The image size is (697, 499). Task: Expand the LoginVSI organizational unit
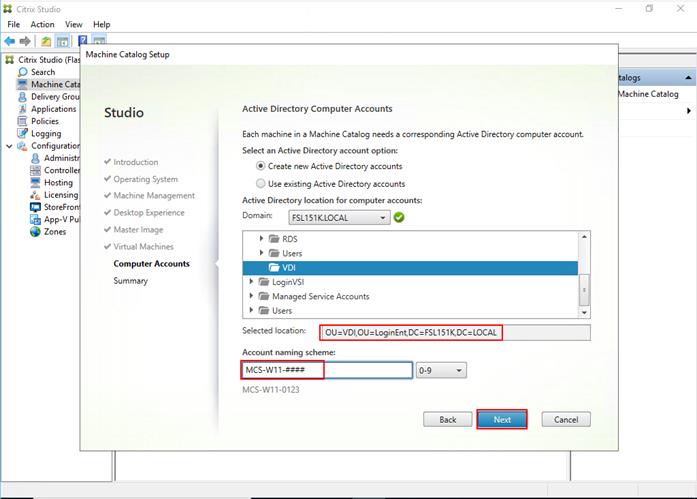coord(252,282)
